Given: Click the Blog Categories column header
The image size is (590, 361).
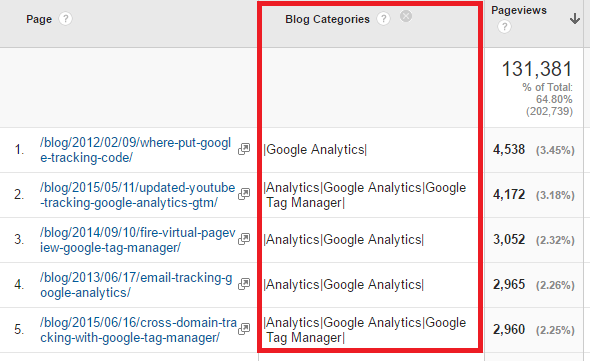Looking at the screenshot, I should [327, 19].
